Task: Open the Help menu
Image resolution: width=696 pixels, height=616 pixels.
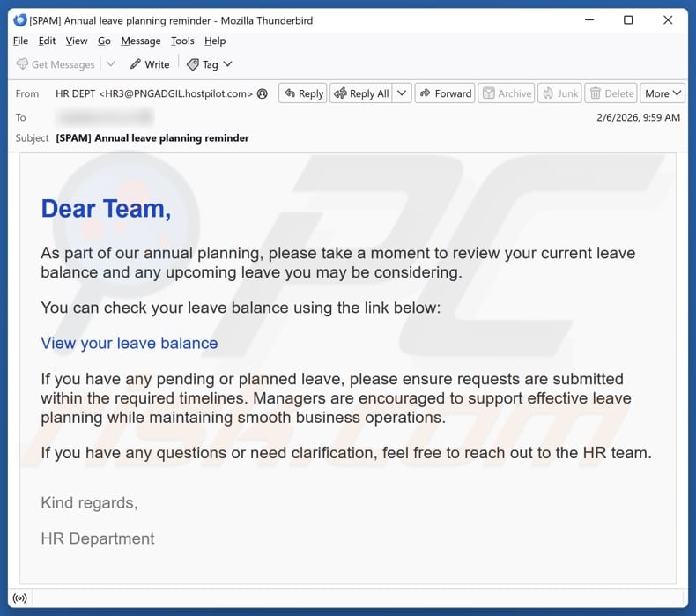Action: pos(215,41)
